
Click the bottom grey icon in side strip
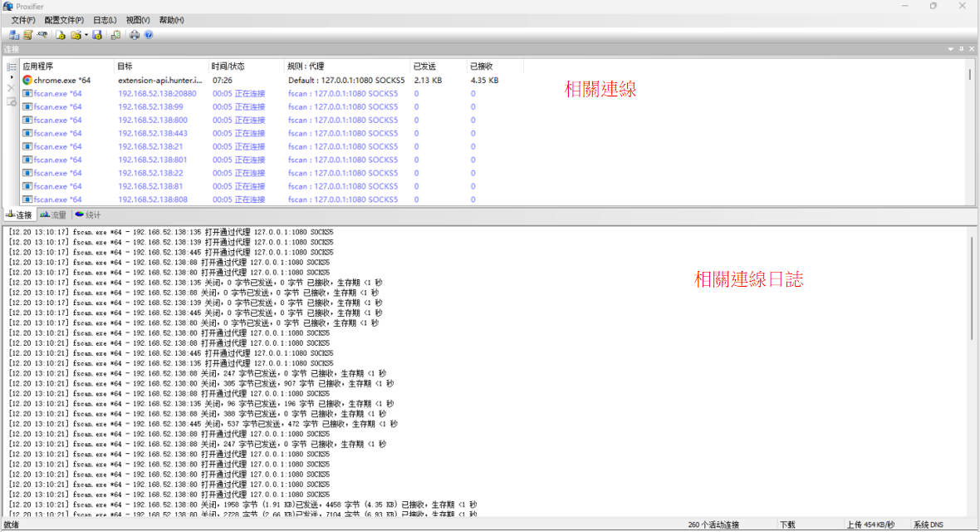coord(12,102)
